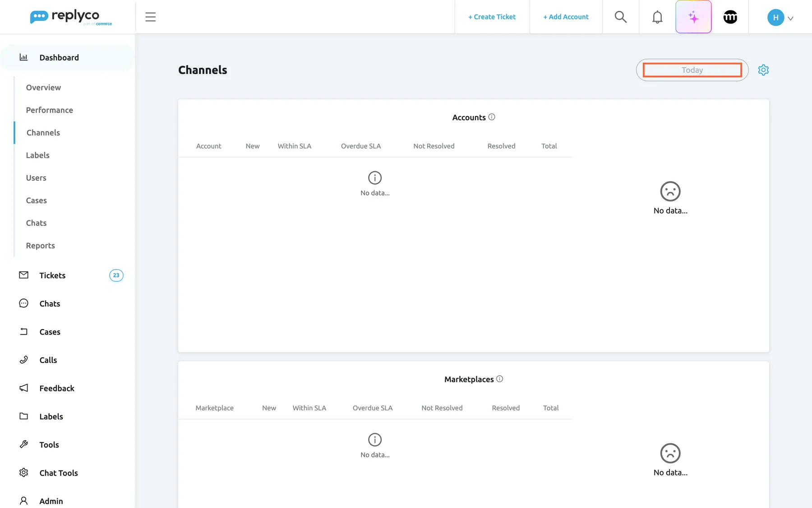Open Cases in the dashboard submenu
Image resolution: width=812 pixels, height=508 pixels.
pyautogui.click(x=37, y=200)
